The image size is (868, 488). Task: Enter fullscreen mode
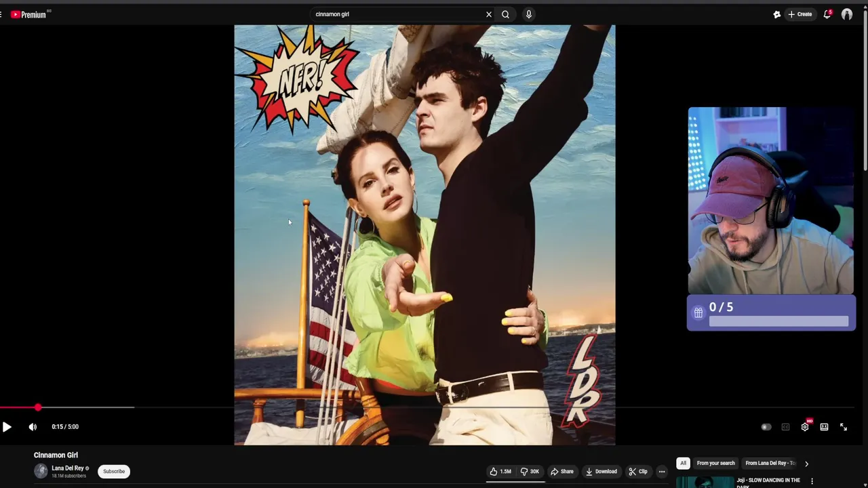(x=844, y=427)
